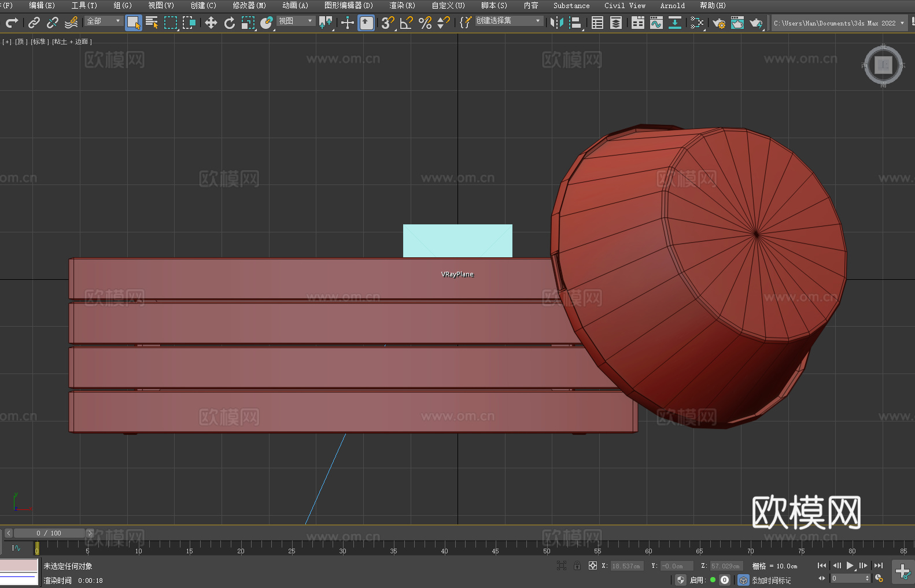Click Select and Manipulate icon
Image resolution: width=915 pixels, height=588 pixels.
tap(347, 23)
